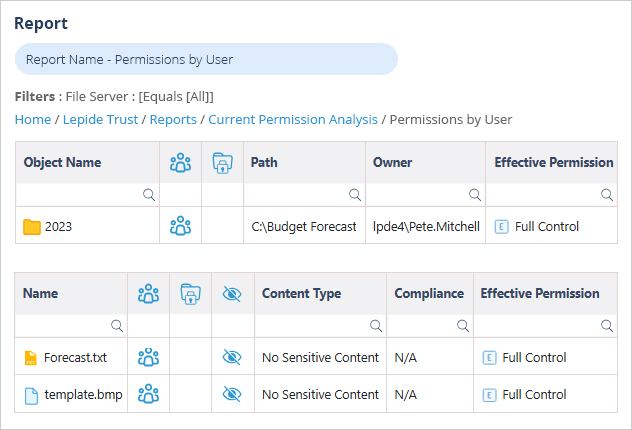This screenshot has width=632, height=430.
Task: Click the Full Control icon in the template.bmp row
Action: 489,395
